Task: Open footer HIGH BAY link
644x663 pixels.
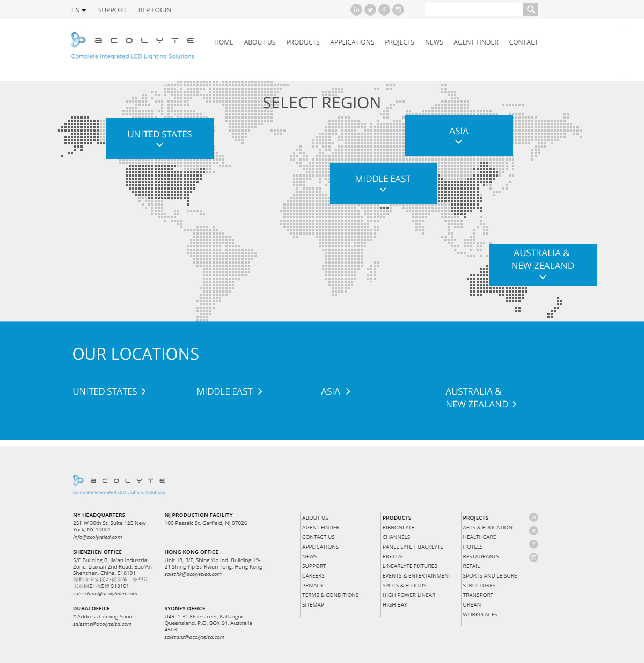Action: (394, 605)
